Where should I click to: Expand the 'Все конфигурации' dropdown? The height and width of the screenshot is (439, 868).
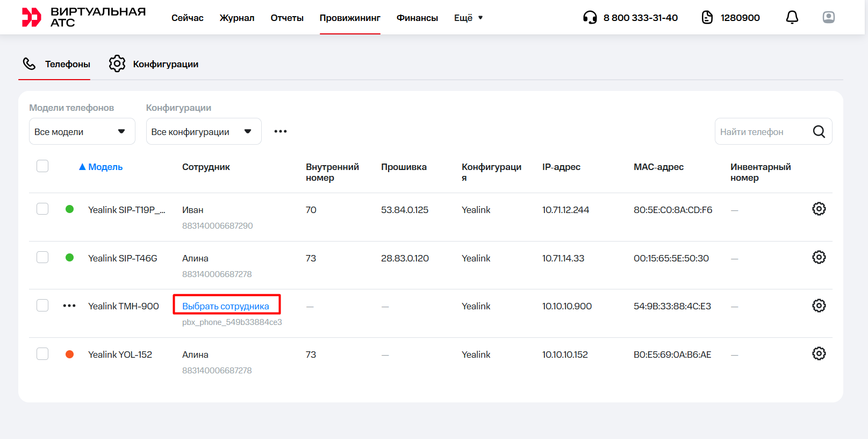point(203,132)
